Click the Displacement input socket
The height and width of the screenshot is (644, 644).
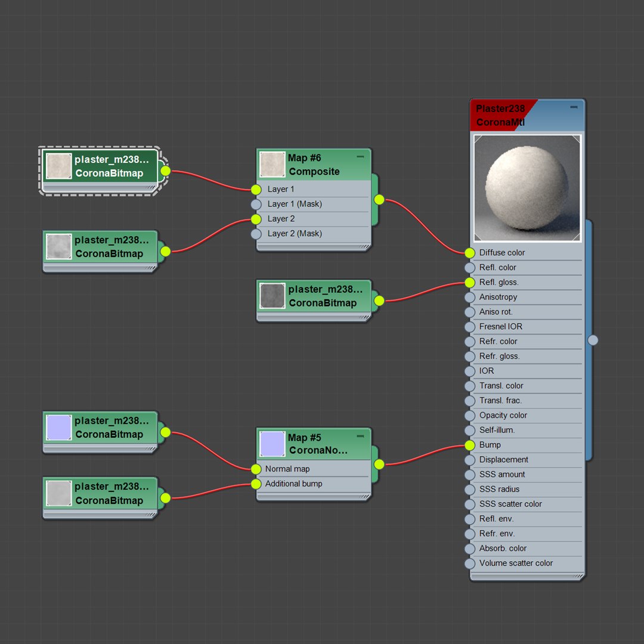(470, 460)
